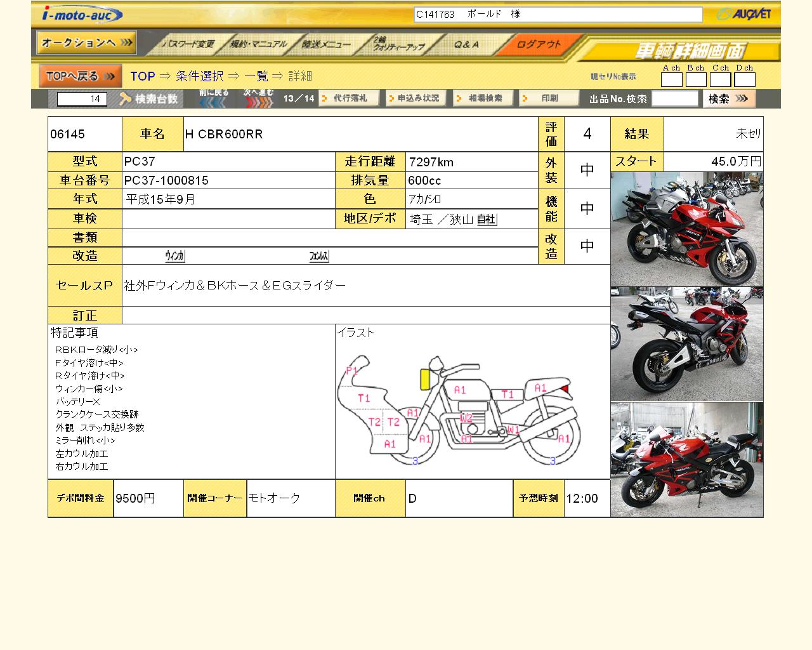Image resolution: width=812 pixels, height=650 pixels.
Task: Click the C ch current lot box
Action: point(720,79)
